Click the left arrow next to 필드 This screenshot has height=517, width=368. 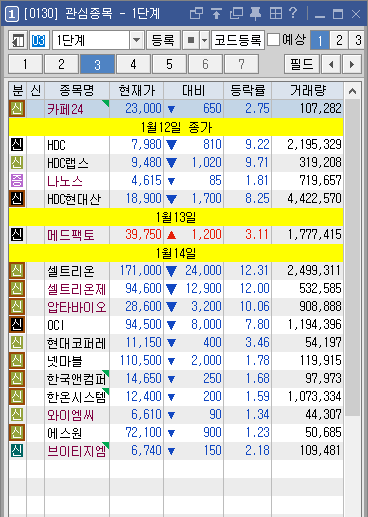pos(331,64)
